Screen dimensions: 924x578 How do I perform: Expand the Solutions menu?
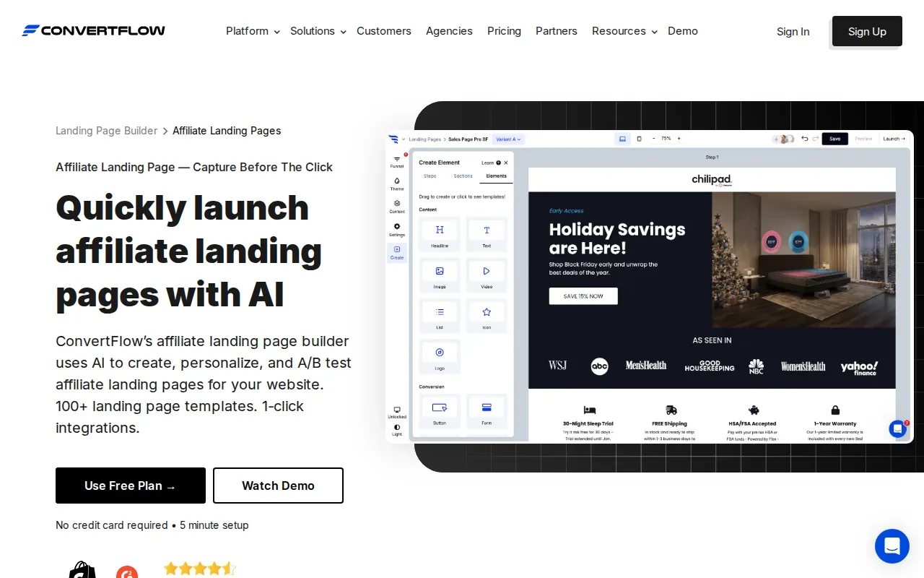click(x=318, y=31)
